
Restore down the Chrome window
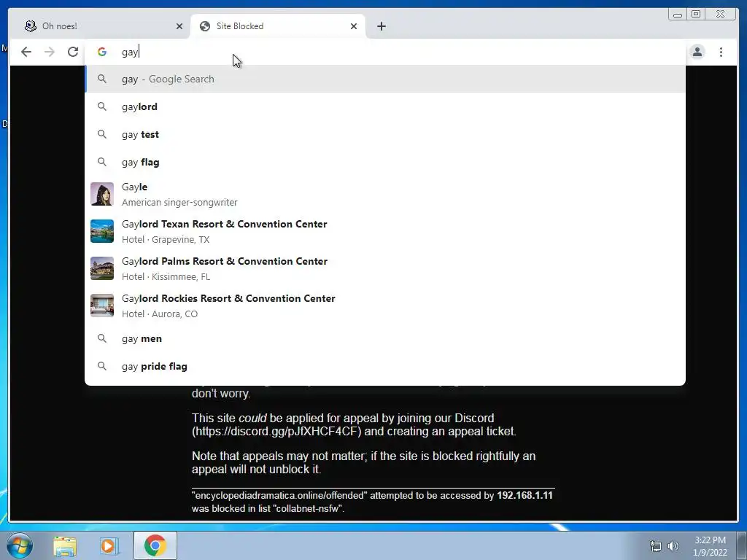(x=696, y=15)
